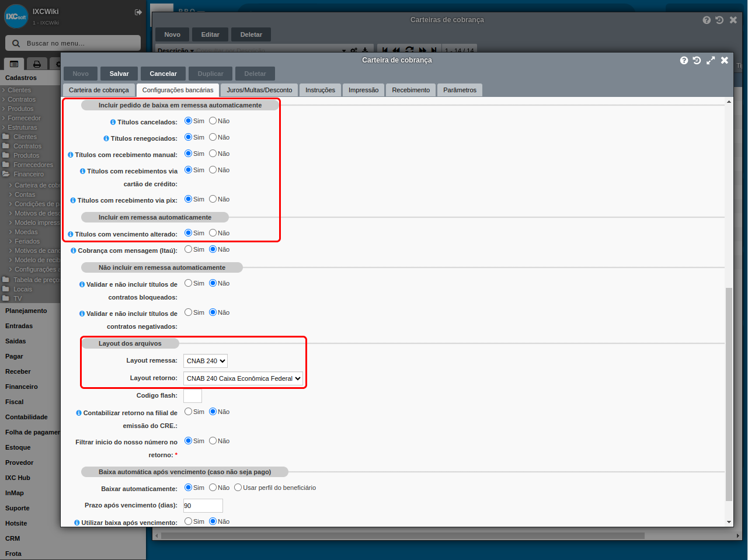Open history icon in Carteira de cobrança dialog
The image size is (748, 560).
(697, 60)
